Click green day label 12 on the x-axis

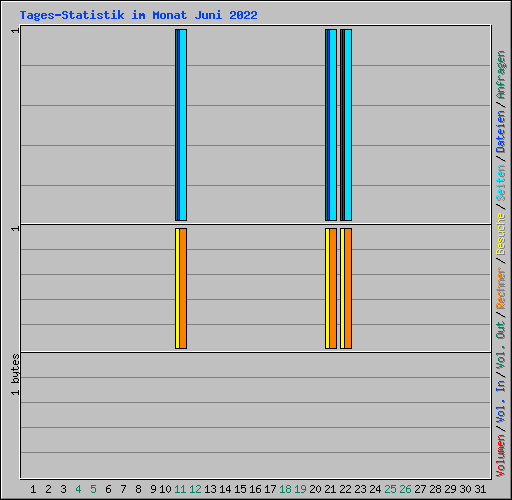coord(195,489)
